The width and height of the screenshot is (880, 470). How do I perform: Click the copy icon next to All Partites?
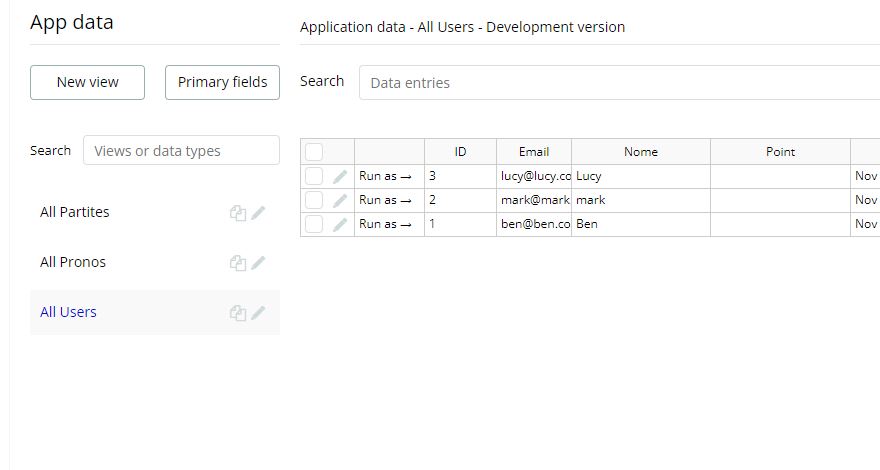pos(237,213)
